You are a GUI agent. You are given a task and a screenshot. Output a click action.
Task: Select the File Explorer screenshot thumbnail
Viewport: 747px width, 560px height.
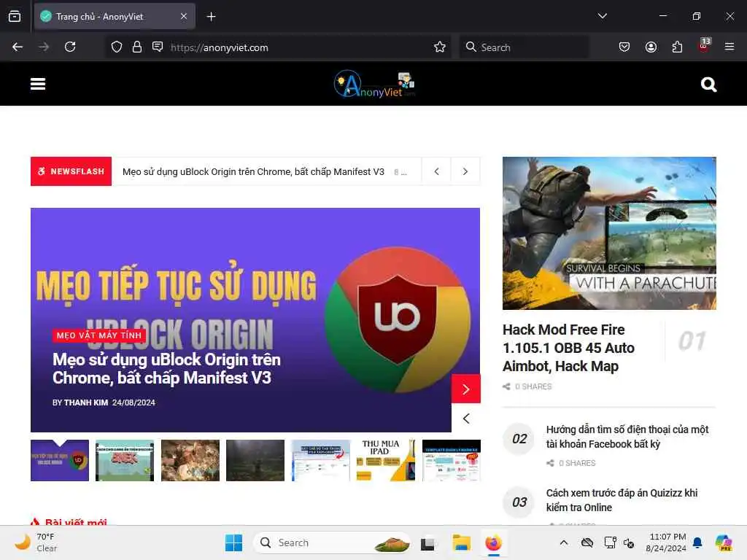coord(321,461)
